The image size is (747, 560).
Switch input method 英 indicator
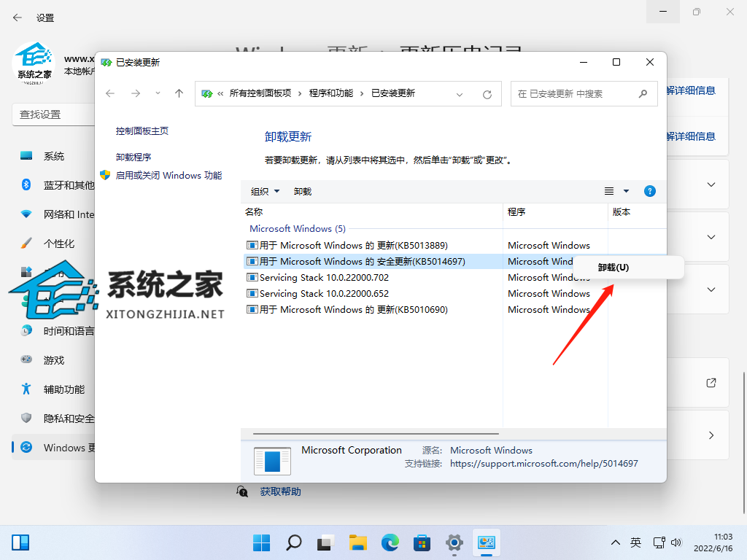pyautogui.click(x=635, y=542)
